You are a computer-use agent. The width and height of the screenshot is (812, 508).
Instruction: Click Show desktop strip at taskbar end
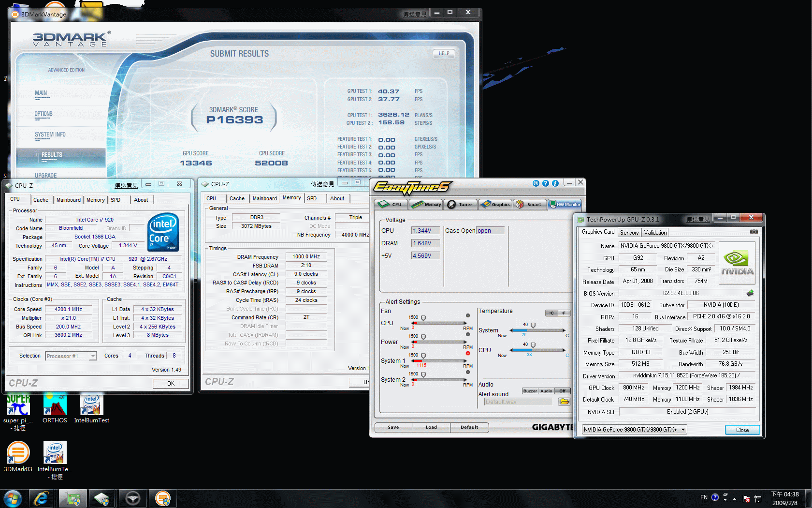pos(808,498)
